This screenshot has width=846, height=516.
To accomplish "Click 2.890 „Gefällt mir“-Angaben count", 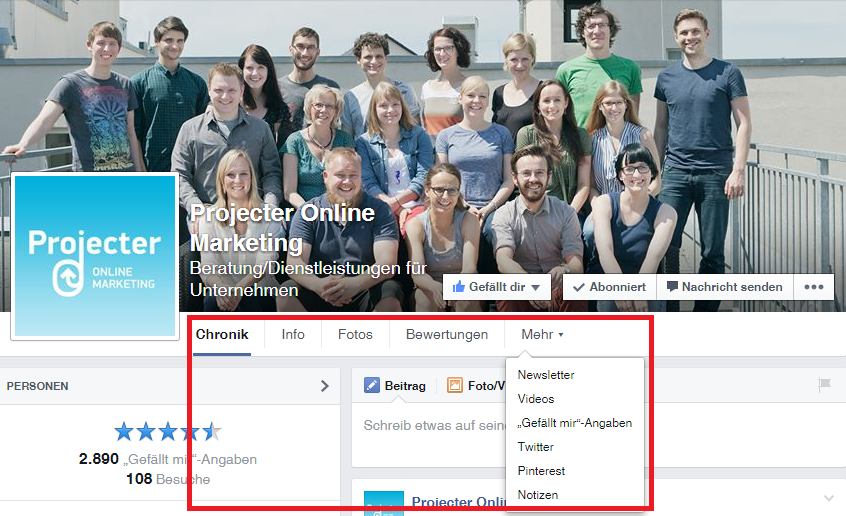I will click(168, 459).
